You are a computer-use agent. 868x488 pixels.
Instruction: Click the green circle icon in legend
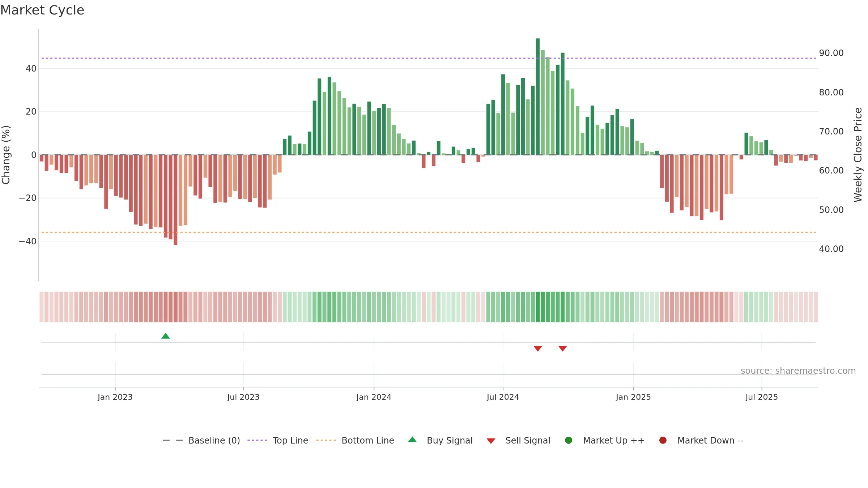569,440
